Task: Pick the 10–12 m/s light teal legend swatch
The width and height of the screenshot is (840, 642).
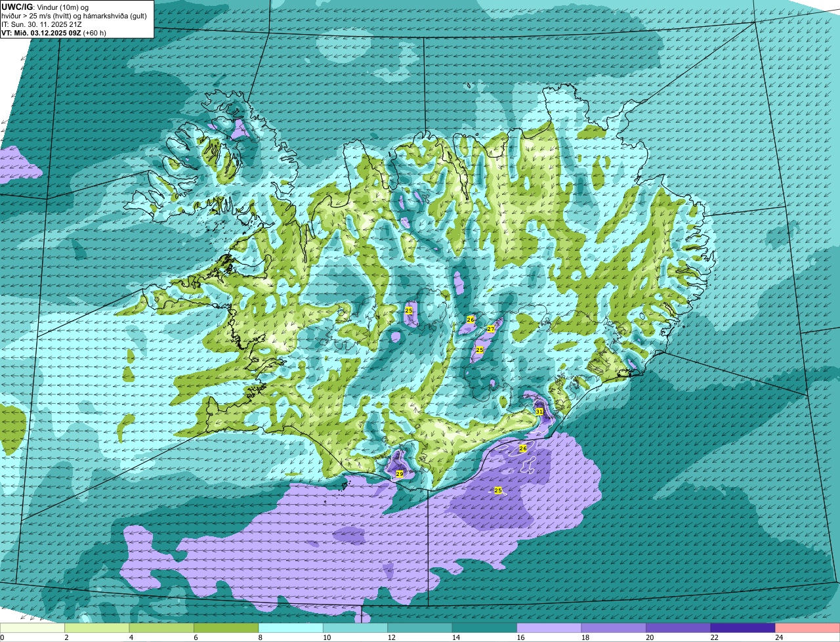Action: pyautogui.click(x=356, y=628)
